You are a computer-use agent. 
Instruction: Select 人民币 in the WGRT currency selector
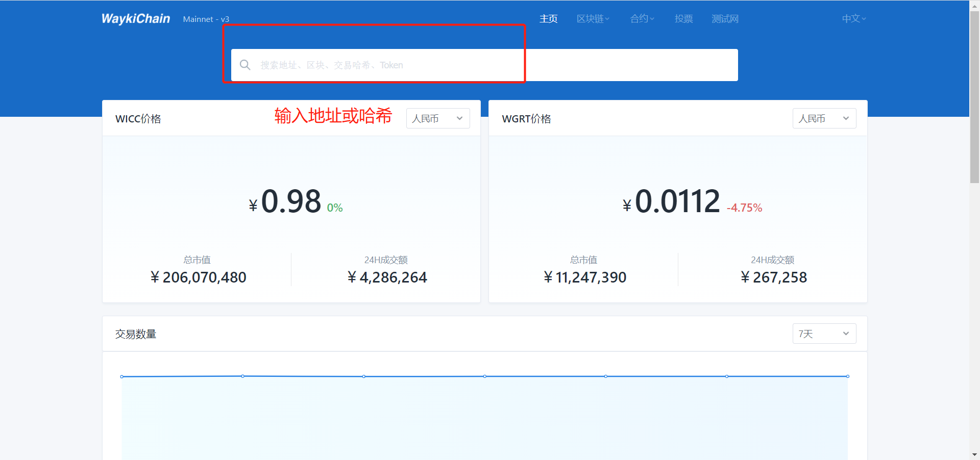(x=812, y=118)
